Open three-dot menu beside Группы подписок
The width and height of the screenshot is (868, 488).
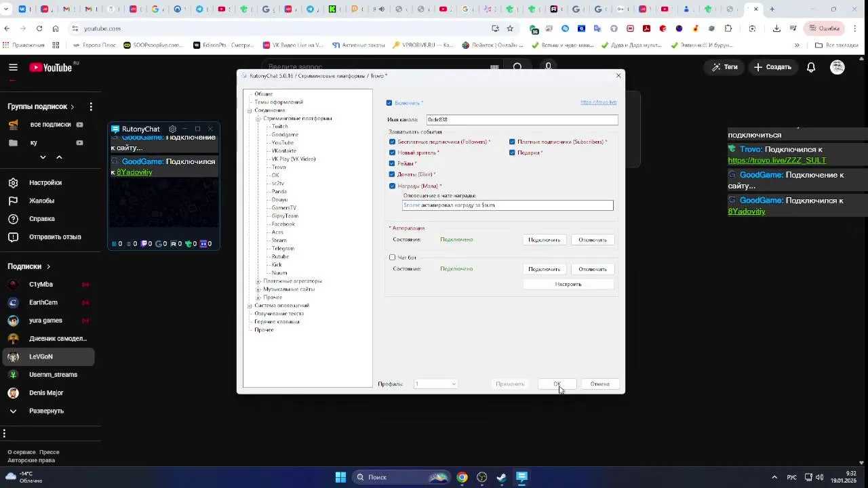(91, 106)
